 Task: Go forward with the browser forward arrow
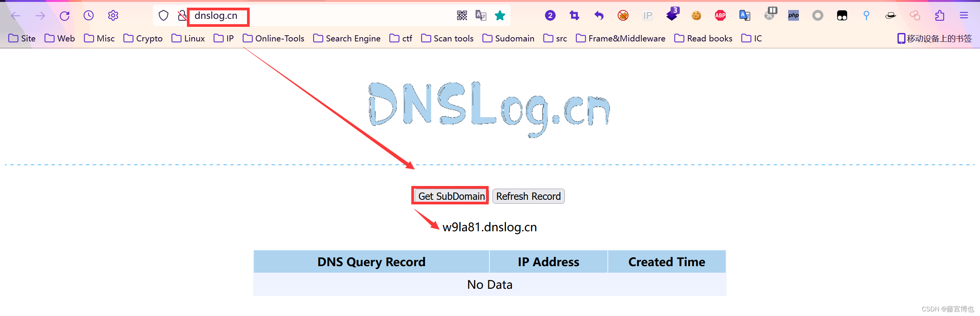pyautogui.click(x=40, y=16)
